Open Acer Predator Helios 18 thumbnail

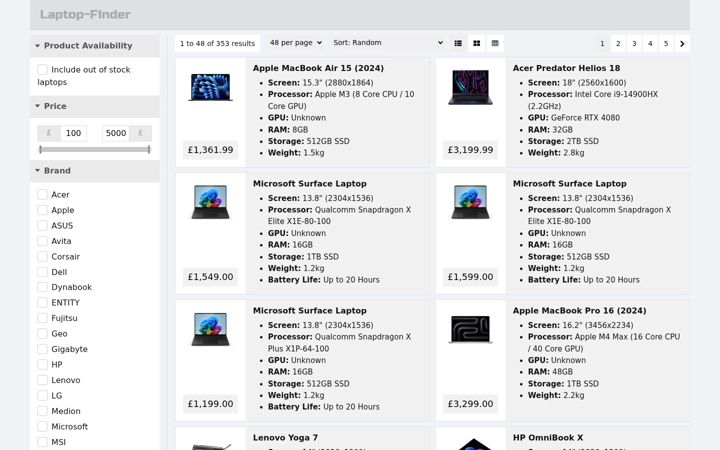click(x=470, y=87)
